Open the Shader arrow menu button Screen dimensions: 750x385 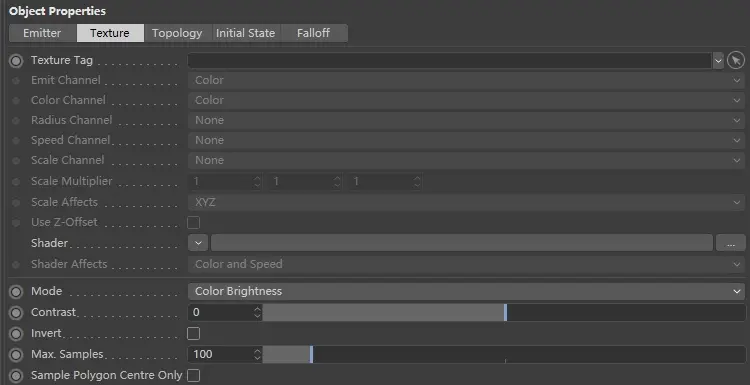pos(198,243)
